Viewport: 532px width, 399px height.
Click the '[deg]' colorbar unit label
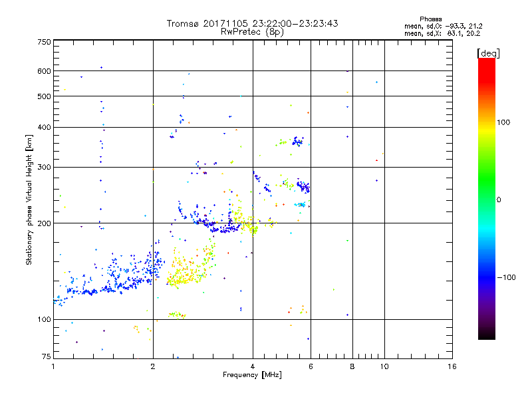pos(488,53)
